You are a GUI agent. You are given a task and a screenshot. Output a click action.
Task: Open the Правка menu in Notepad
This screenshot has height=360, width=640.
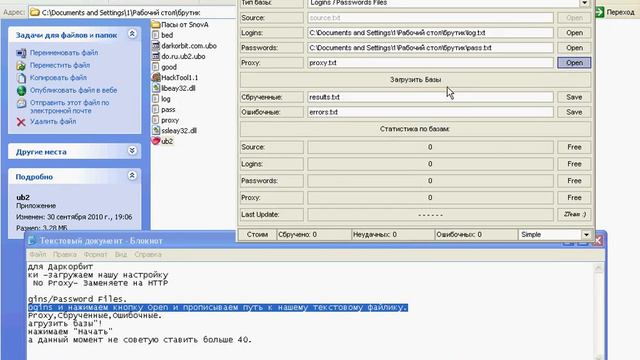(64, 254)
